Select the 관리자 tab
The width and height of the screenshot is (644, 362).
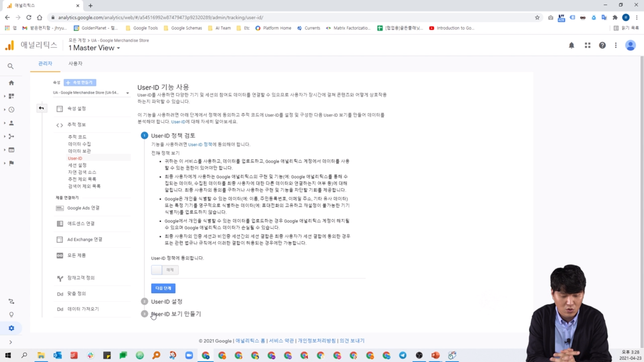pos(45,63)
